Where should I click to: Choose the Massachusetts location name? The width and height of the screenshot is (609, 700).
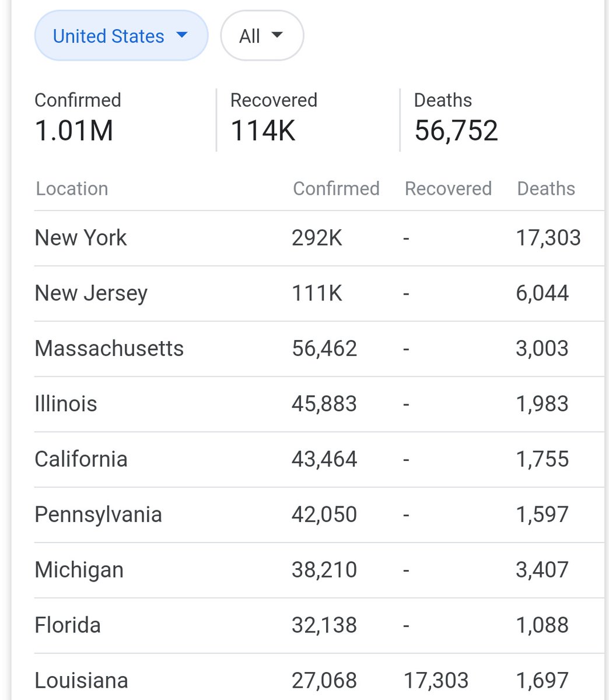[109, 348]
